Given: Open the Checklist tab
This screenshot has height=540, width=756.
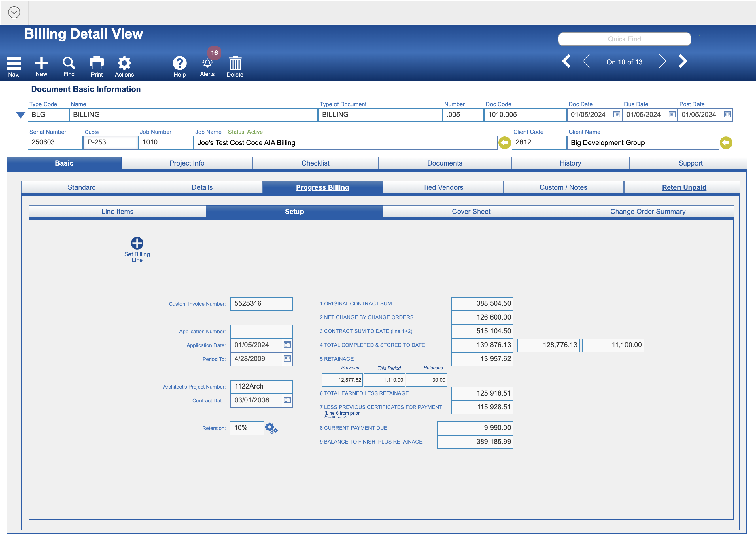Looking at the screenshot, I should pyautogui.click(x=315, y=163).
